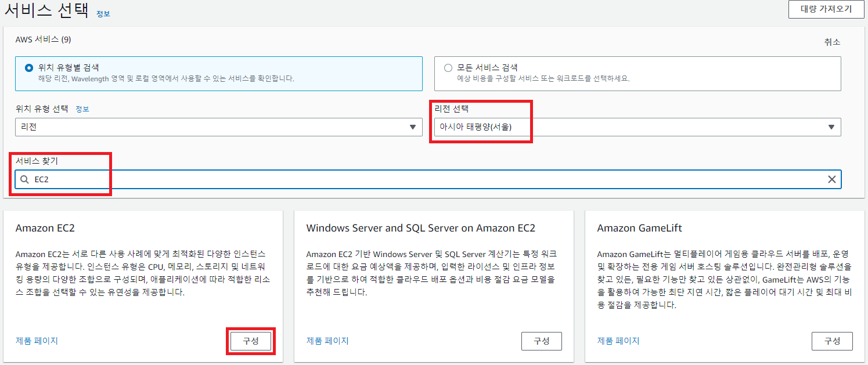This screenshot has height=365, width=868.
Task: Click the bulk import button 대량 가져오기
Action: 826,9
